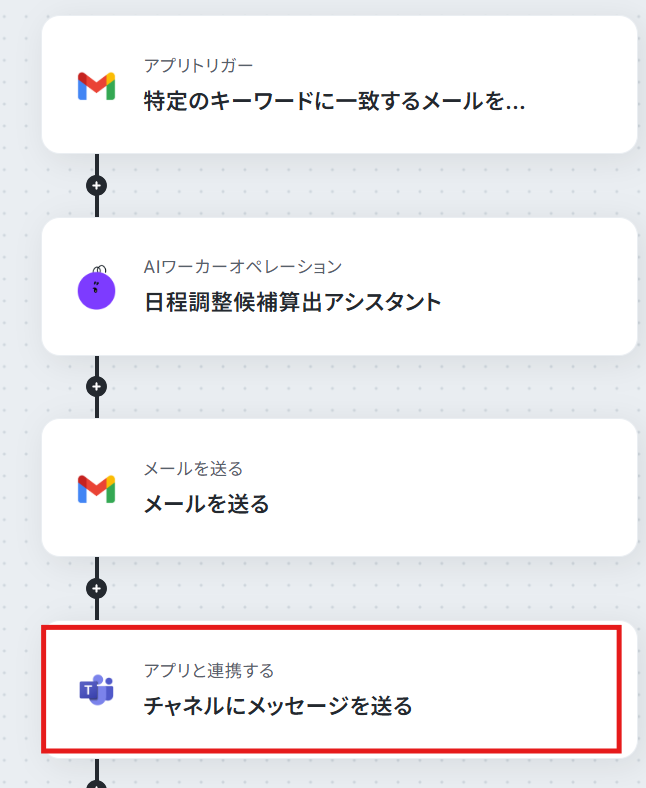Click the アプリと連携する label
Image resolution: width=646 pixels, height=788 pixels.
click(208, 670)
